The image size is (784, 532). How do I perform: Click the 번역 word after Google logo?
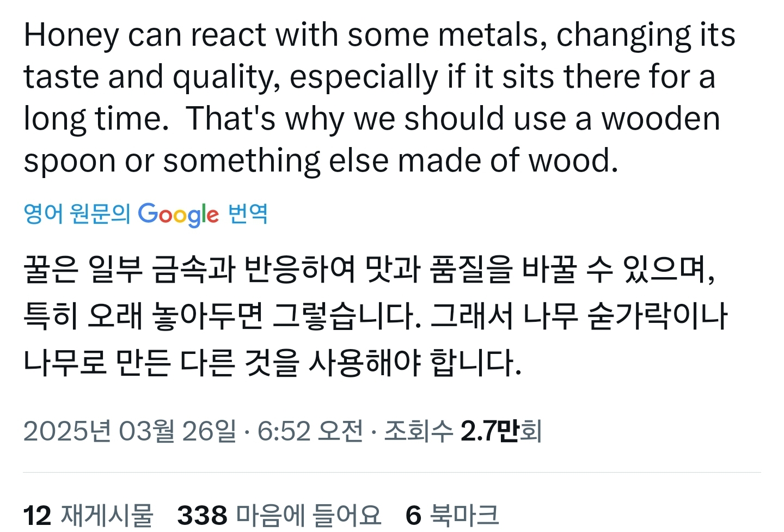[x=248, y=213]
